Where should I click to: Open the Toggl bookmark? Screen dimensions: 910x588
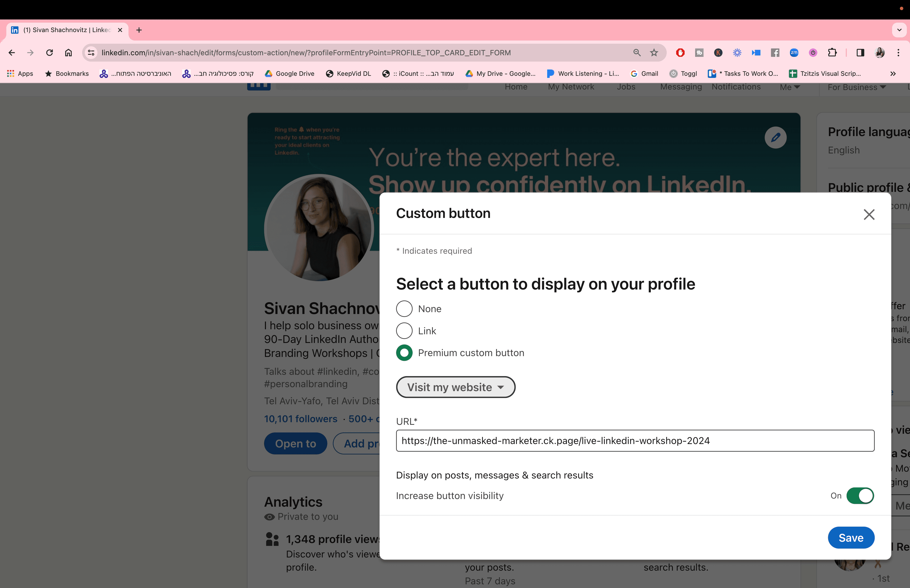click(684, 74)
